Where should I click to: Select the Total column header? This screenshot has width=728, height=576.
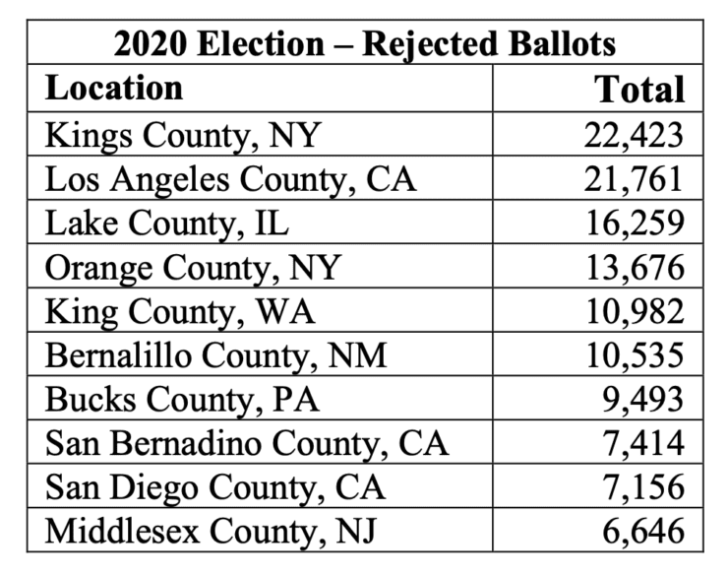639,90
